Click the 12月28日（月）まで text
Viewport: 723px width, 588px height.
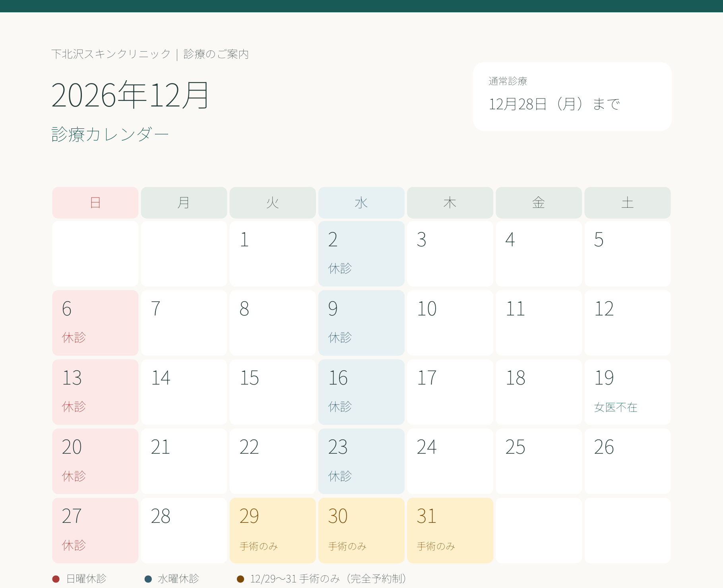tap(554, 104)
